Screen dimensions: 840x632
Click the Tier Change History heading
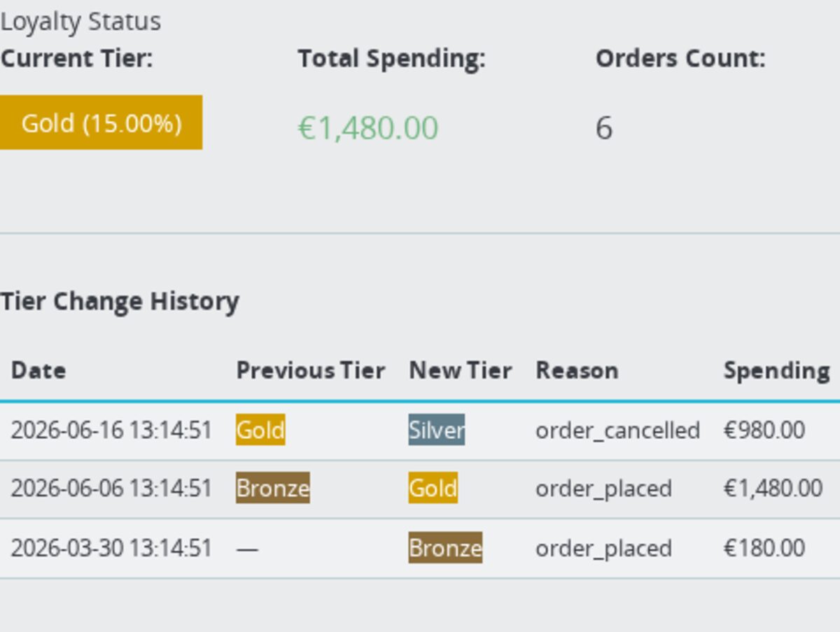(x=120, y=302)
